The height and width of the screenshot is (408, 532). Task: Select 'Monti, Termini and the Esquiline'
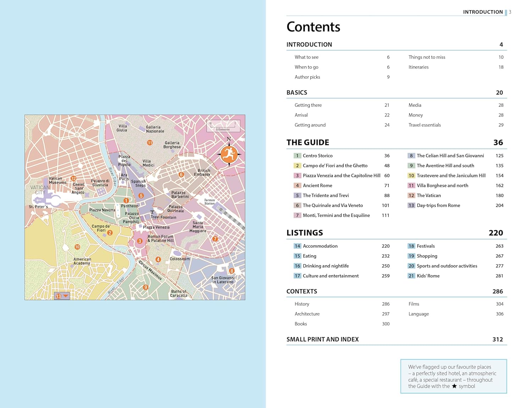[x=336, y=215]
